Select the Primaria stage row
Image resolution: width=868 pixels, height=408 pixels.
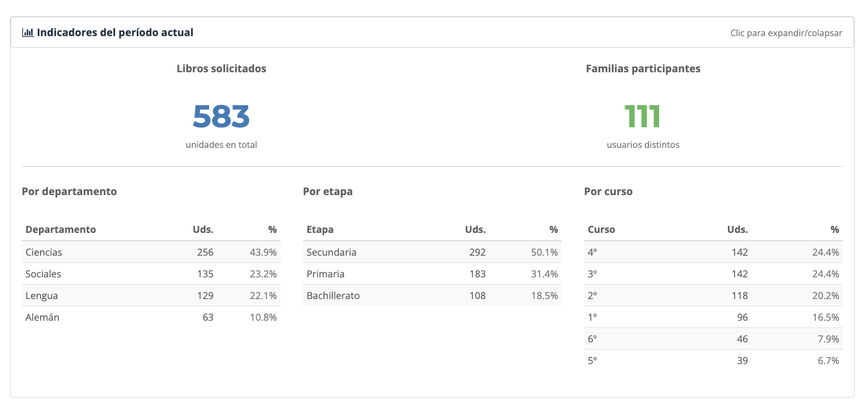click(432, 273)
